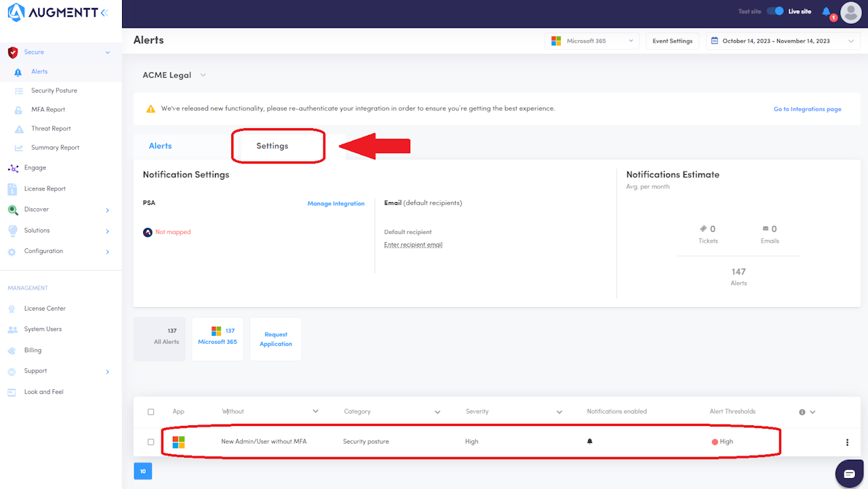Click the Enter recipient email field
The height and width of the screenshot is (489, 868).
[x=413, y=245]
